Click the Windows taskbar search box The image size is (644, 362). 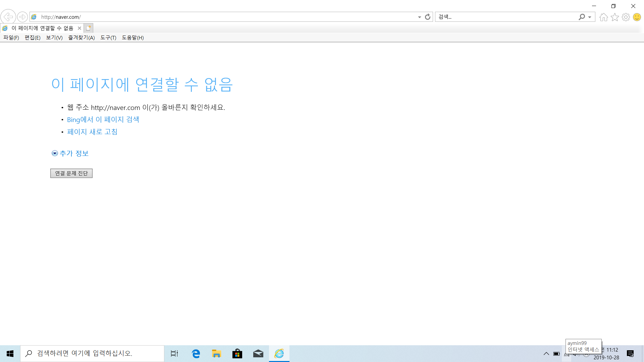[92, 354]
